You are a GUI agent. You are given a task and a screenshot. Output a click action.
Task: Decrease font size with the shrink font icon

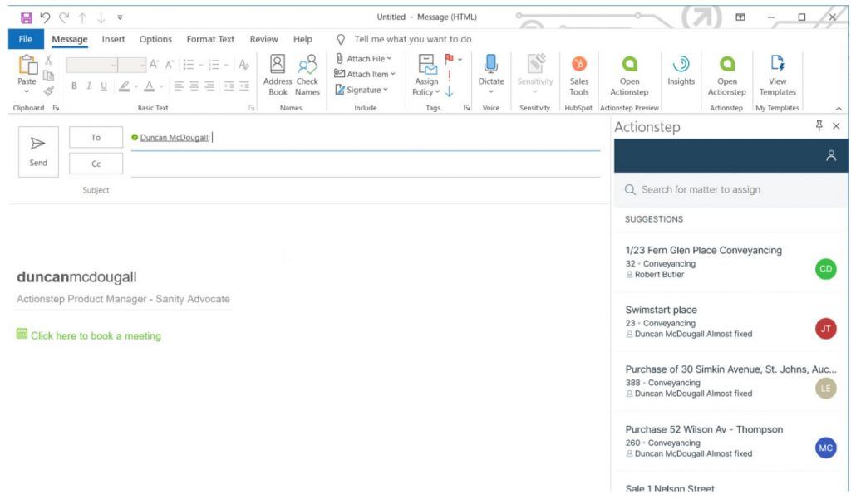[x=170, y=65]
